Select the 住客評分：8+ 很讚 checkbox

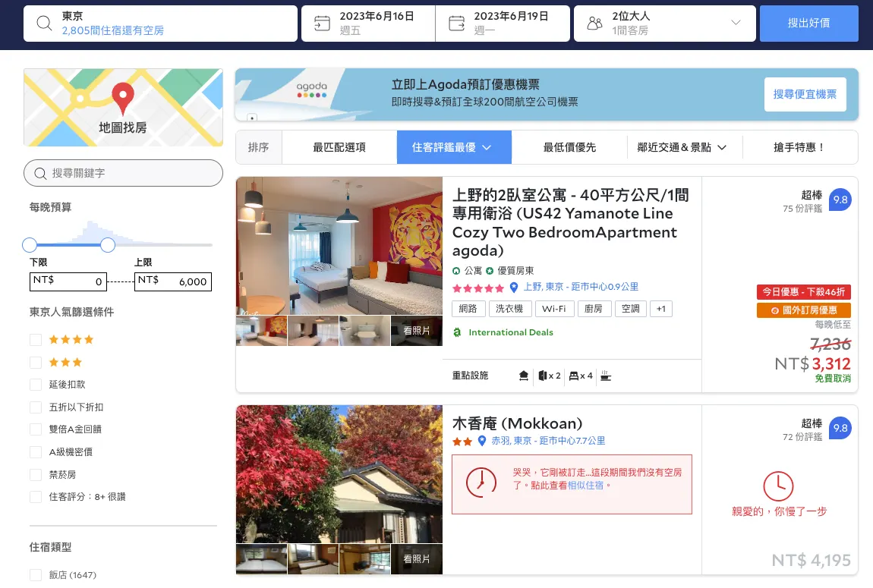[36, 497]
